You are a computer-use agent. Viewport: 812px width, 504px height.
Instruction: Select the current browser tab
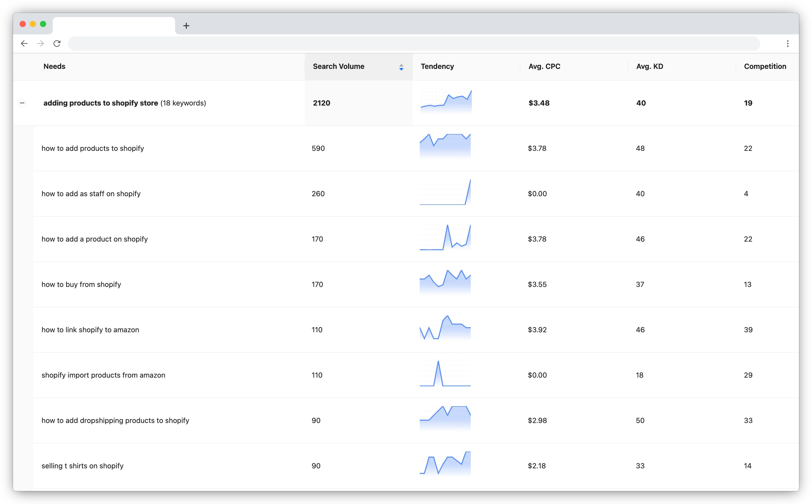pyautogui.click(x=114, y=26)
